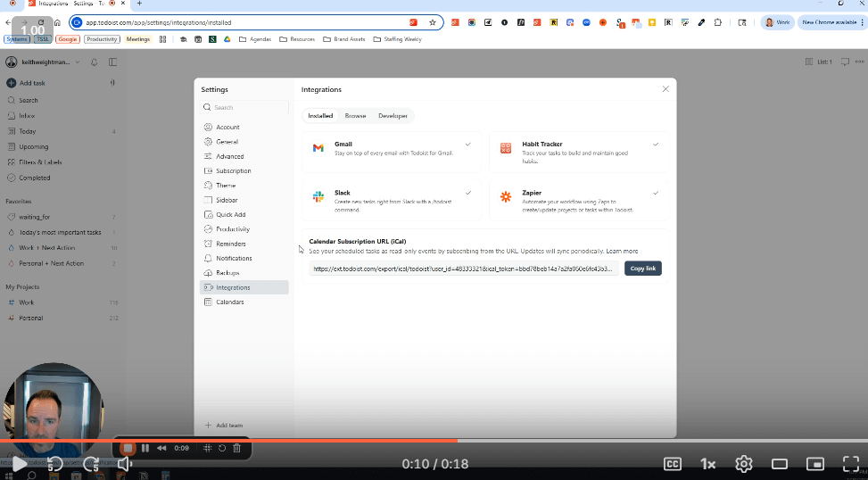This screenshot has width=868, height=480.
Task: Open the video player settings gear
Action: (x=743, y=464)
